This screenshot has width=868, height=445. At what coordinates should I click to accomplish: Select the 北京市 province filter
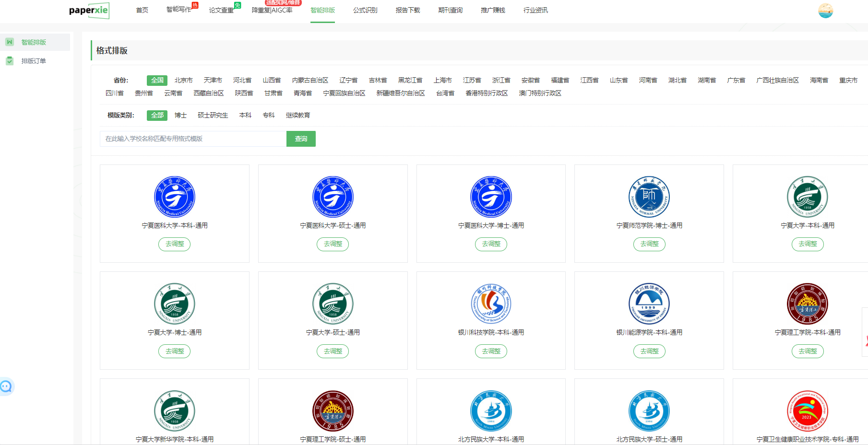(183, 80)
